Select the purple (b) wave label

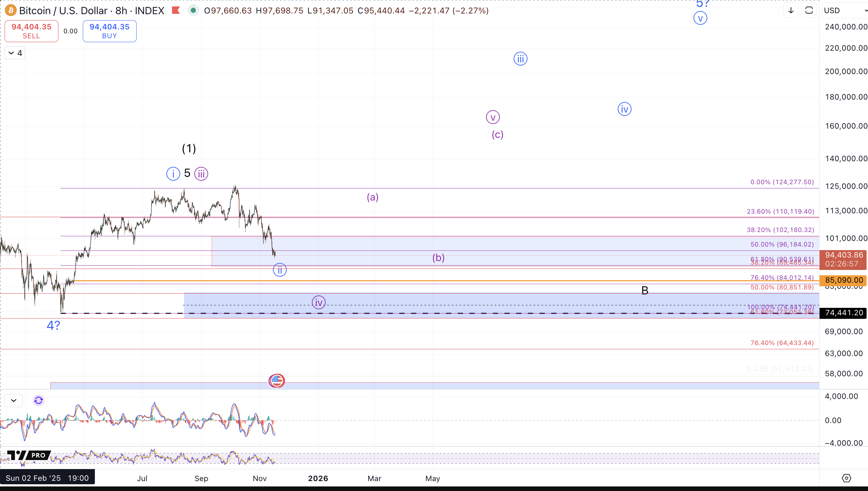click(438, 258)
